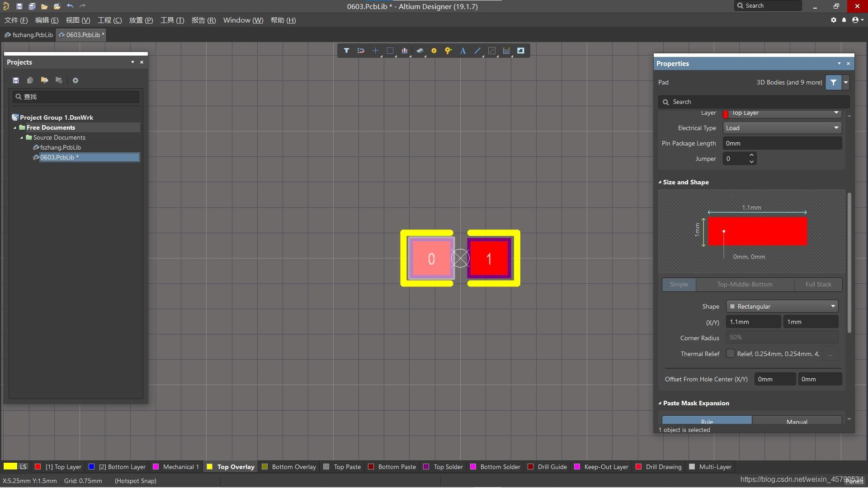Open the 文件 (F) menu

[16, 20]
